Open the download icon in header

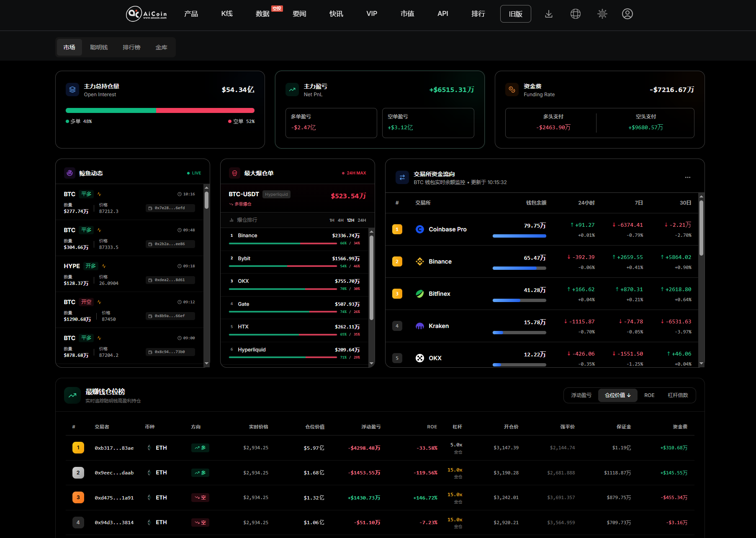pyautogui.click(x=549, y=14)
